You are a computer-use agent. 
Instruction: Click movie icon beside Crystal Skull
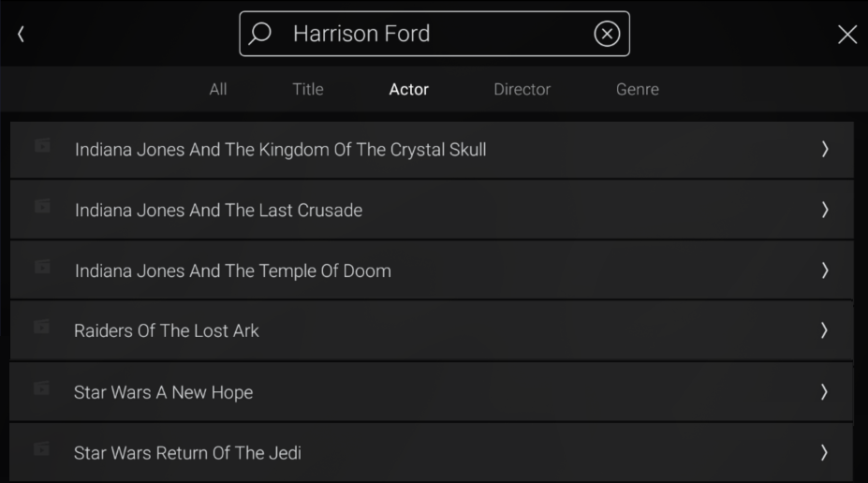click(x=42, y=145)
